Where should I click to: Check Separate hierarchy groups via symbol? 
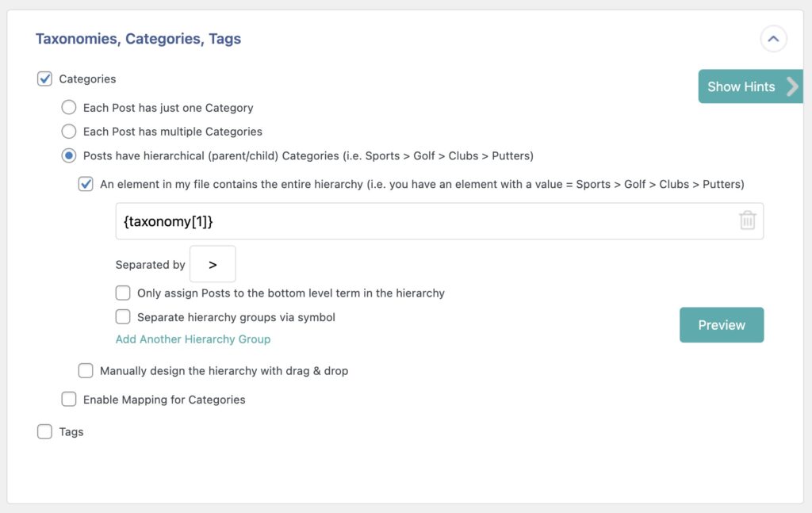(123, 316)
